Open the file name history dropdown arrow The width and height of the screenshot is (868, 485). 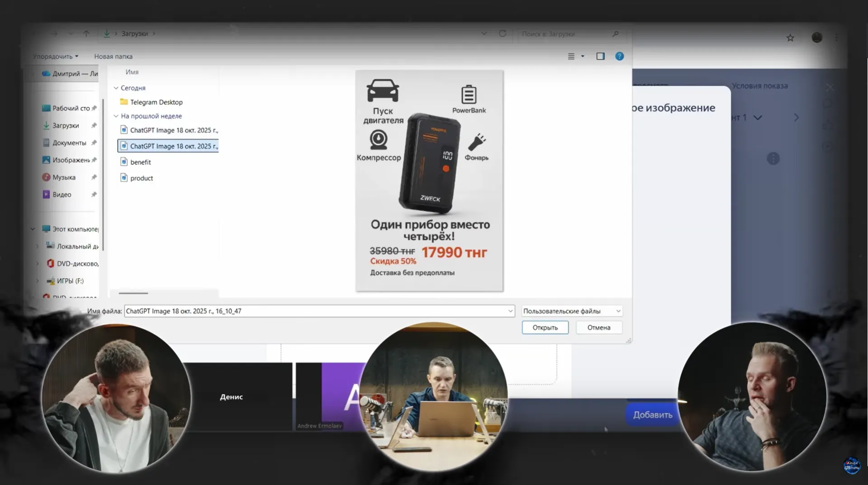click(x=510, y=311)
